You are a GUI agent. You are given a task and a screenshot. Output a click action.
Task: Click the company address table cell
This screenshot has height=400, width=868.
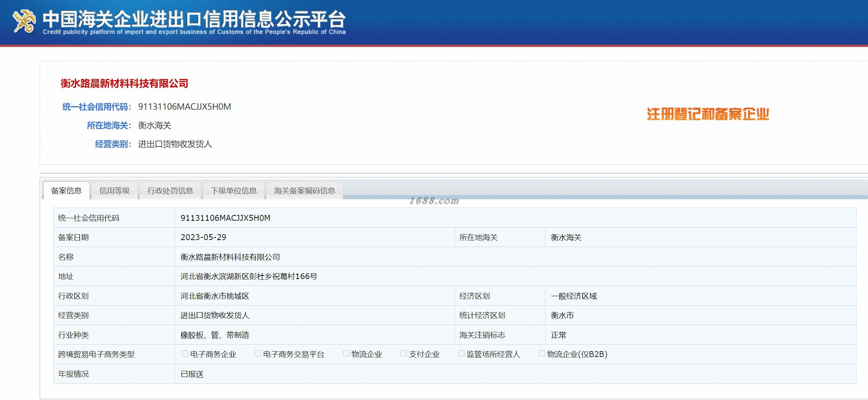point(249,277)
